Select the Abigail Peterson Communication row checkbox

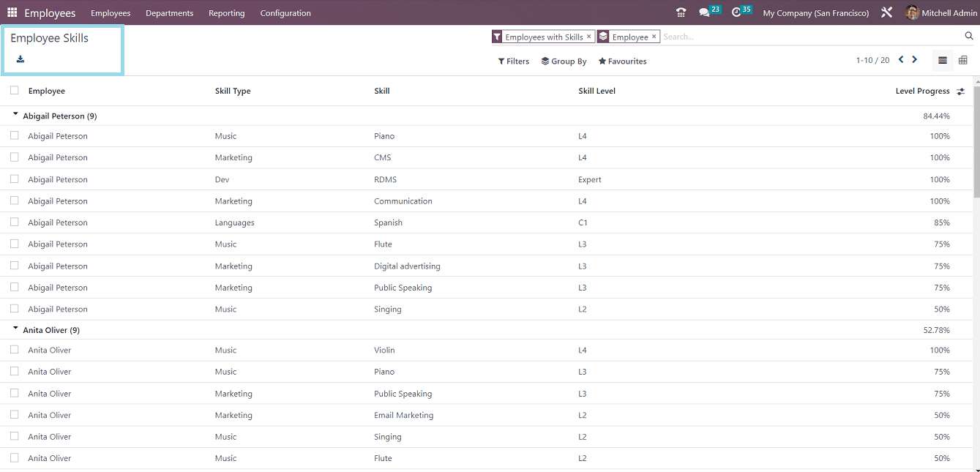point(14,200)
